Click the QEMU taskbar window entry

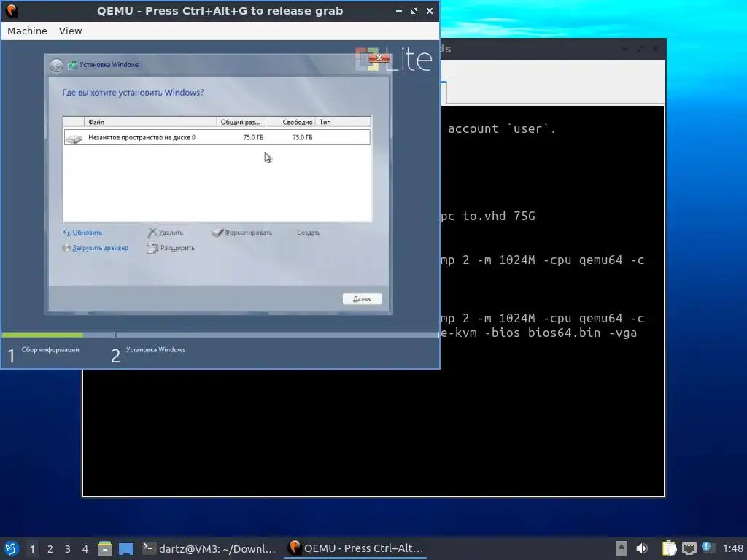(355, 548)
